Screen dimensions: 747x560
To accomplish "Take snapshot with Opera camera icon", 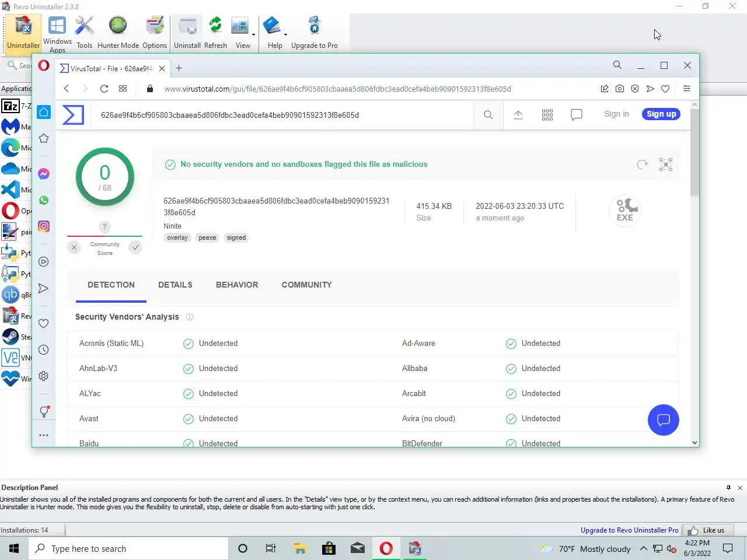I will [x=620, y=89].
